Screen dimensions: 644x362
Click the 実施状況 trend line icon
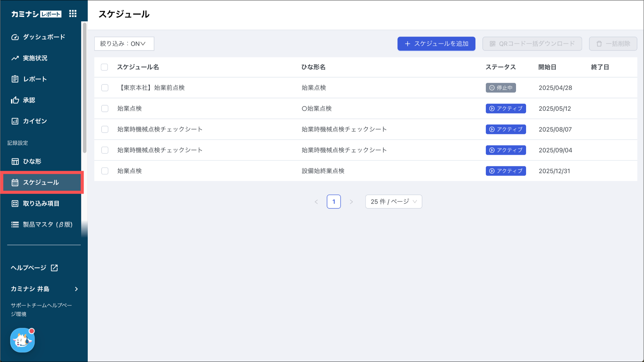(x=15, y=58)
